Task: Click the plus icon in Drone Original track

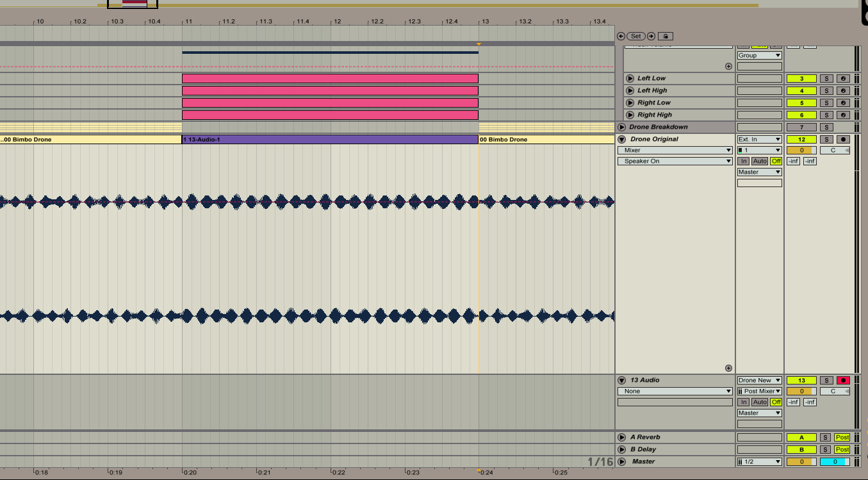Action: pyautogui.click(x=728, y=368)
